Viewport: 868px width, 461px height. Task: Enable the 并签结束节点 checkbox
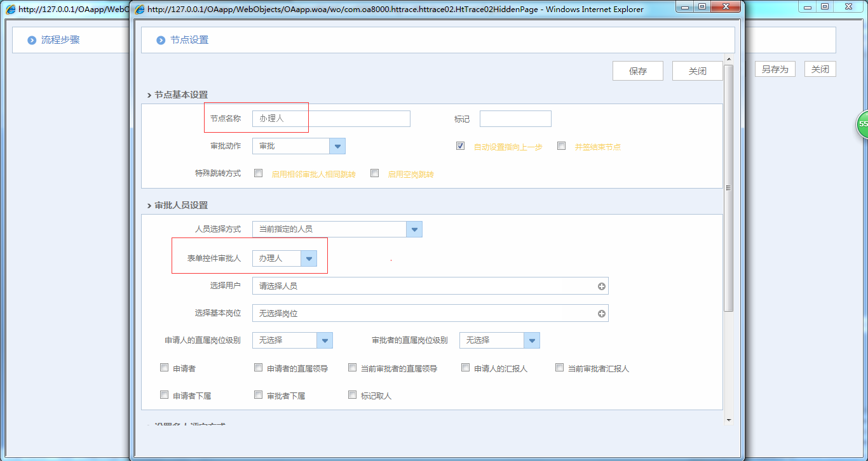(561, 146)
